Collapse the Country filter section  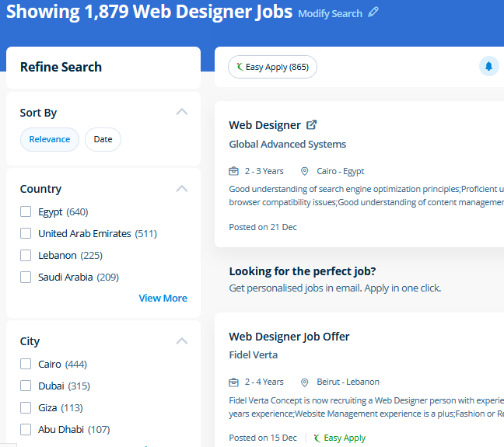tap(182, 188)
